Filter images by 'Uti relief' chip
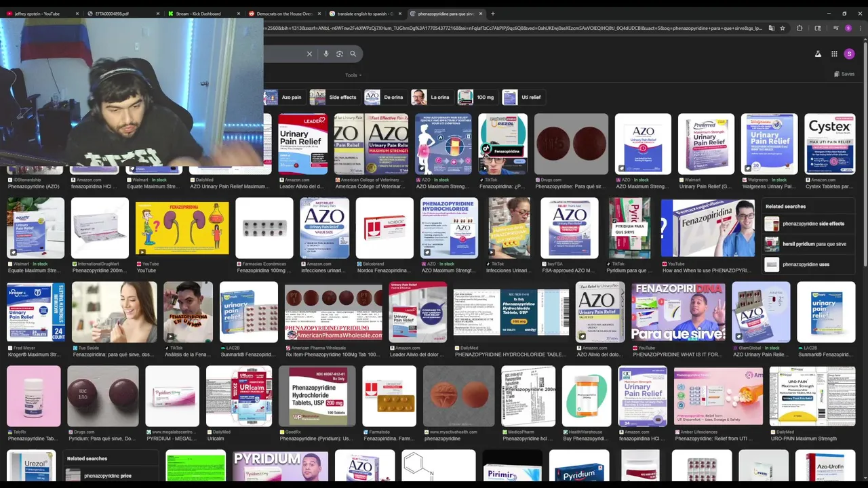This screenshot has height=488, width=868. click(523, 97)
